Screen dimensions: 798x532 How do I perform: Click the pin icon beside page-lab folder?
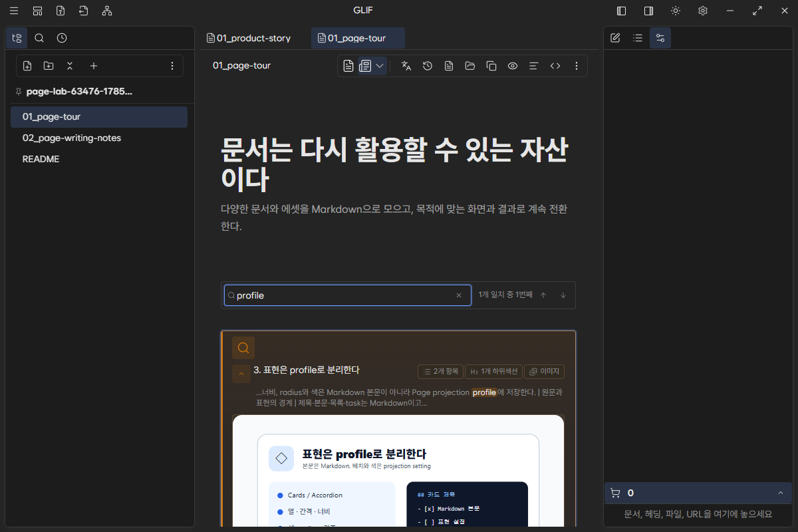[18, 92]
